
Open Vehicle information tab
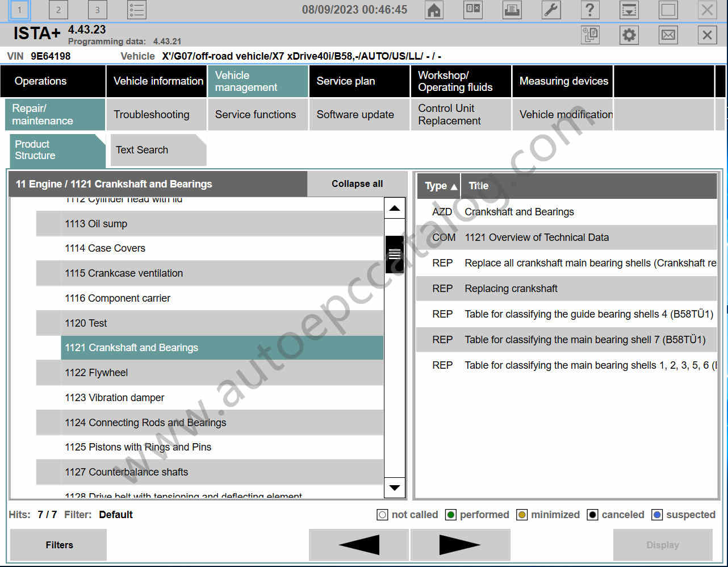[x=157, y=81]
